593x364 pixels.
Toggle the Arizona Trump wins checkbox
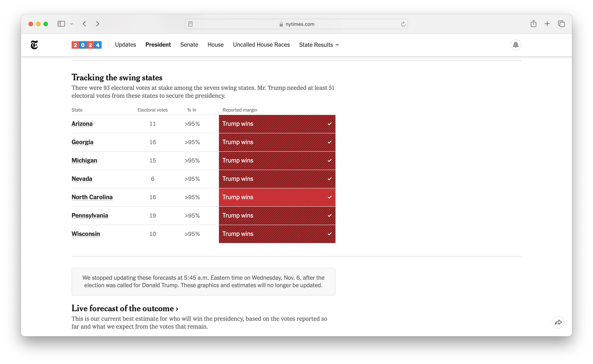click(x=330, y=124)
